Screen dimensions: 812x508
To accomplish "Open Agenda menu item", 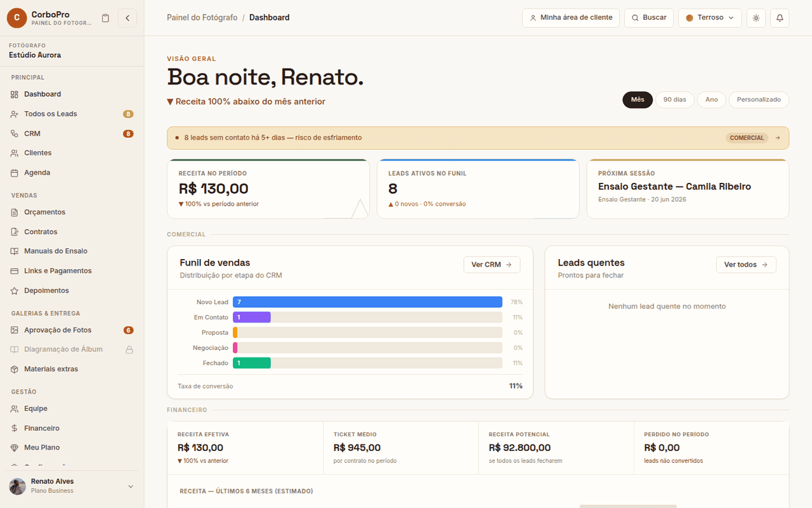I will pyautogui.click(x=72, y=173).
